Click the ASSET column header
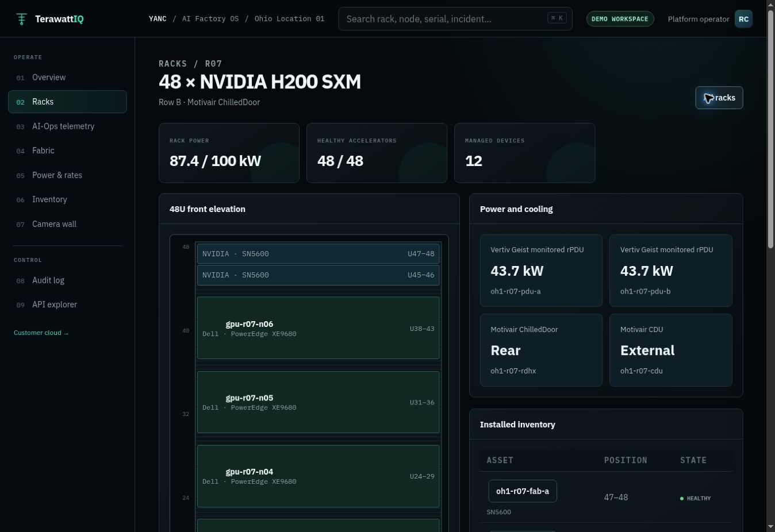The width and height of the screenshot is (775, 532). point(500,460)
